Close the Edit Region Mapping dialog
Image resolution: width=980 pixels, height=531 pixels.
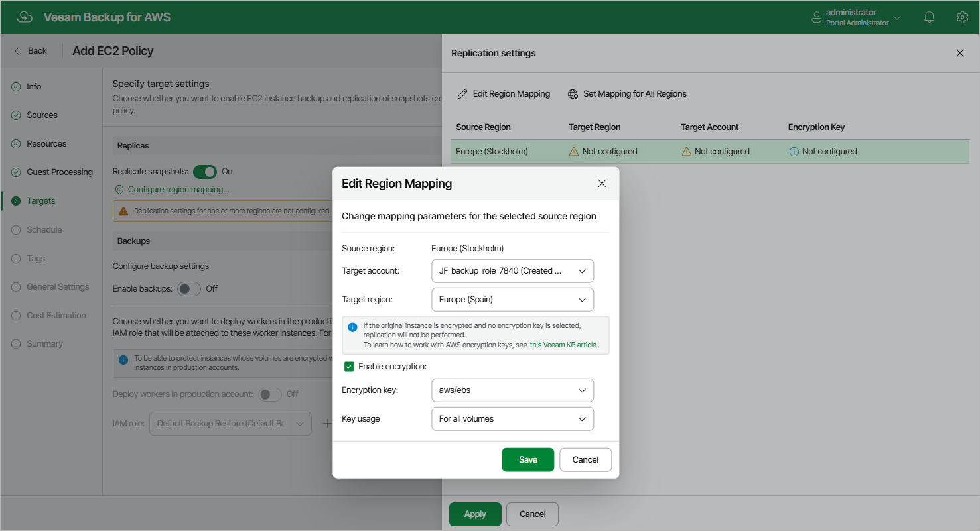pos(602,184)
